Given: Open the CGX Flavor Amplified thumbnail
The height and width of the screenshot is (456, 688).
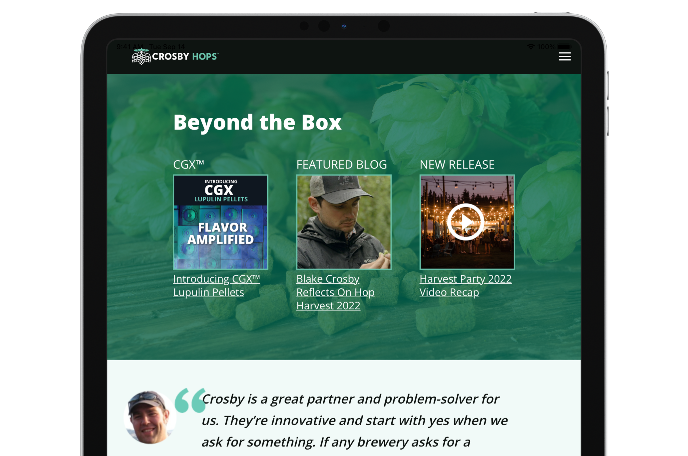Looking at the screenshot, I should [x=220, y=222].
